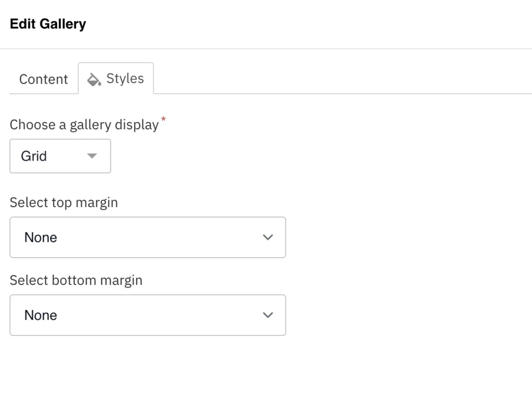This screenshot has height=399, width=532.
Task: Click the None text in top margin field
Action: tap(40, 237)
